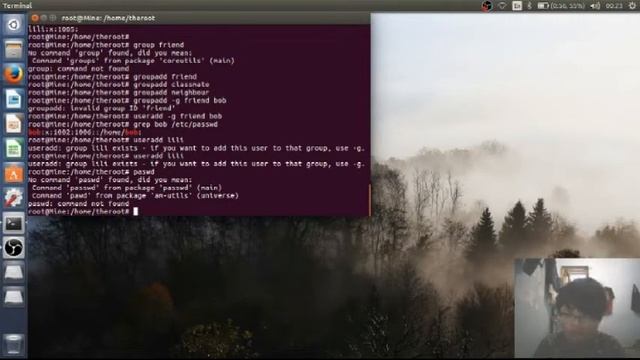Click the terminal scrollbar thumb

[369, 199]
